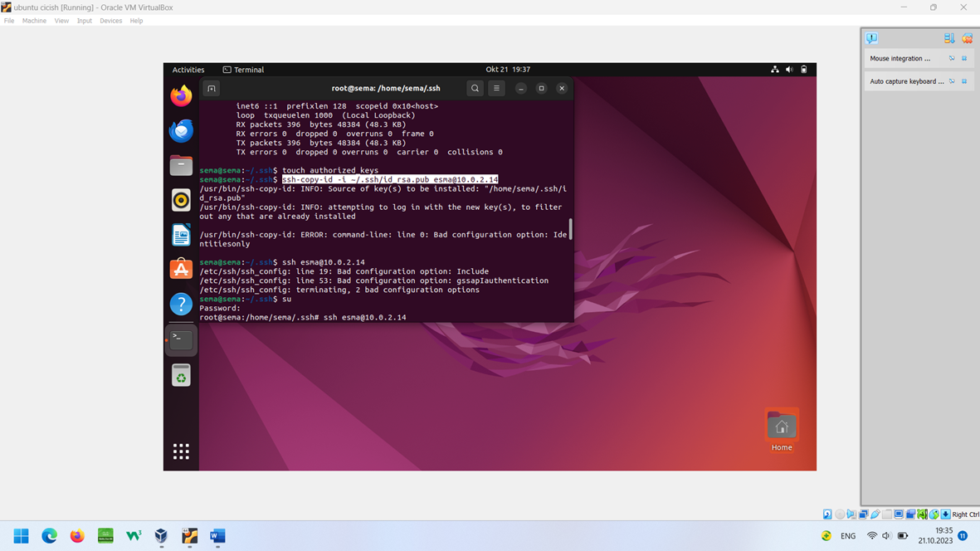Click the audio icon in VirtualBox status bar

pyautogui.click(x=853, y=514)
